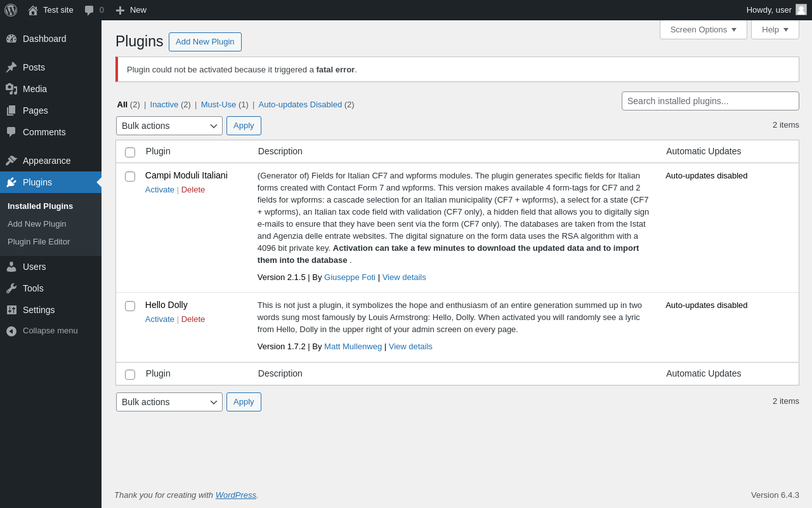Click the Appearance paintbrush icon
Screen dimensions: 812x508
[x=11, y=161]
